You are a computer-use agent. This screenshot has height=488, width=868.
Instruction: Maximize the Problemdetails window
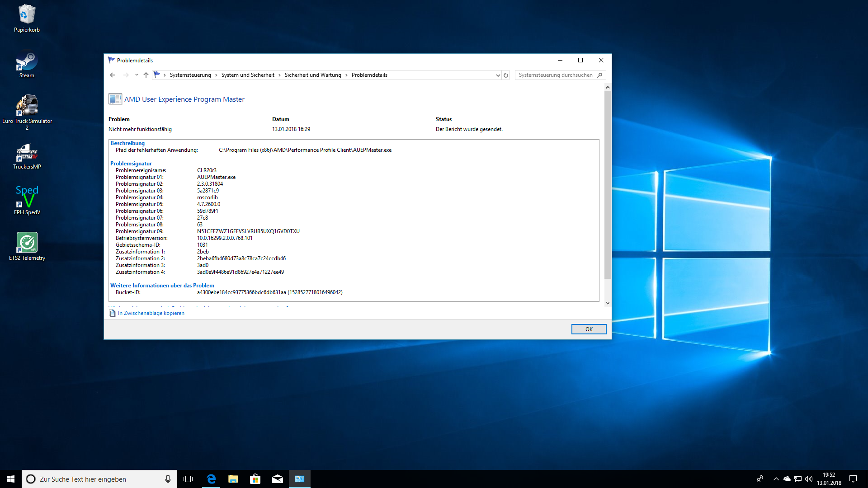tap(580, 60)
